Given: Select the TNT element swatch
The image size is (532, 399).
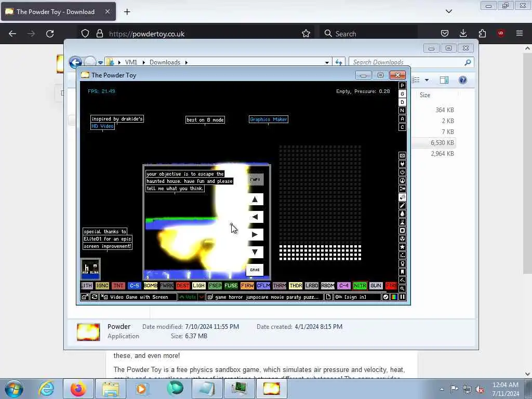Looking at the screenshot, I should click(118, 286).
